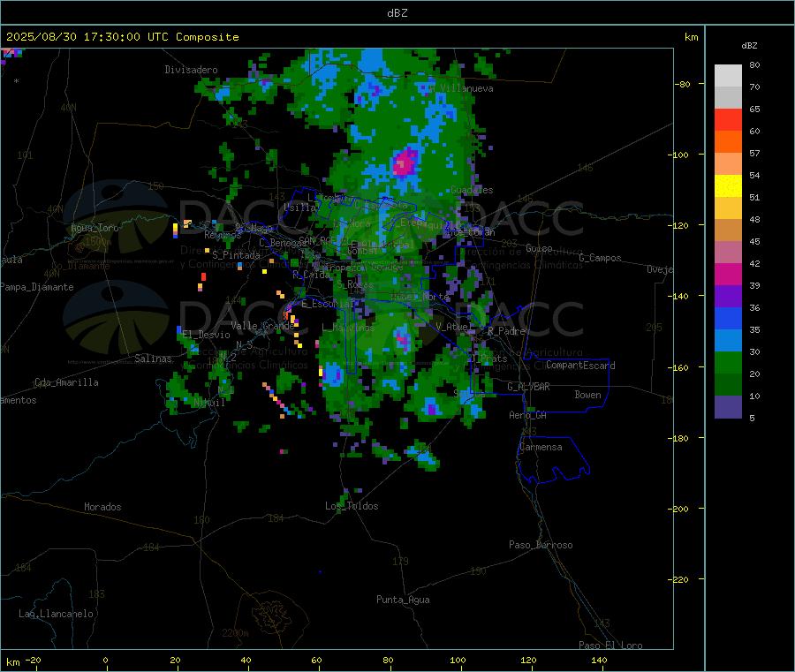Click the magenta storm core near Guadales
795x672 pixels.
coord(404,163)
